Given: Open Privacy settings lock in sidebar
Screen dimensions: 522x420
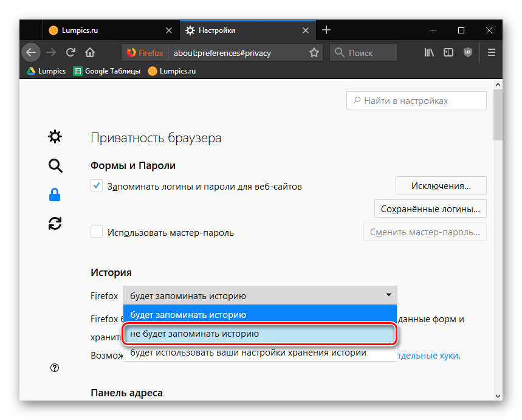Looking at the screenshot, I should click(x=55, y=195).
